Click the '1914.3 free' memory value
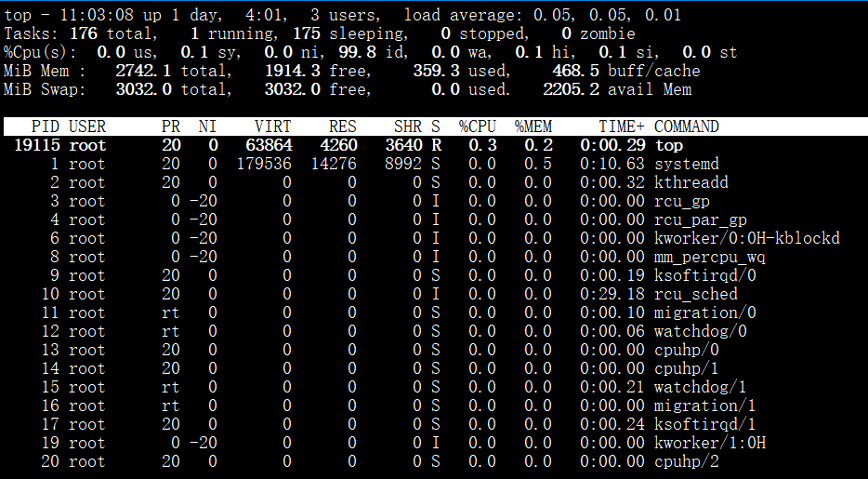868x479 pixels. pos(317,71)
